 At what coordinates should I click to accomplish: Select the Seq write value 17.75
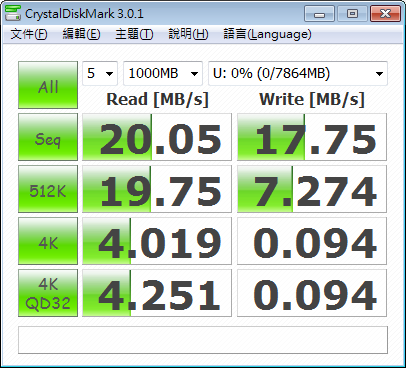[x=312, y=137]
